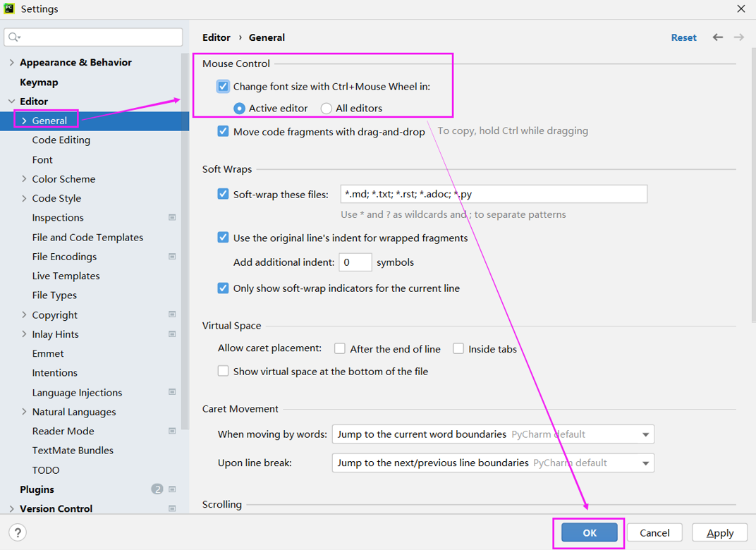Click the search magnifier icon in settings

(14, 37)
